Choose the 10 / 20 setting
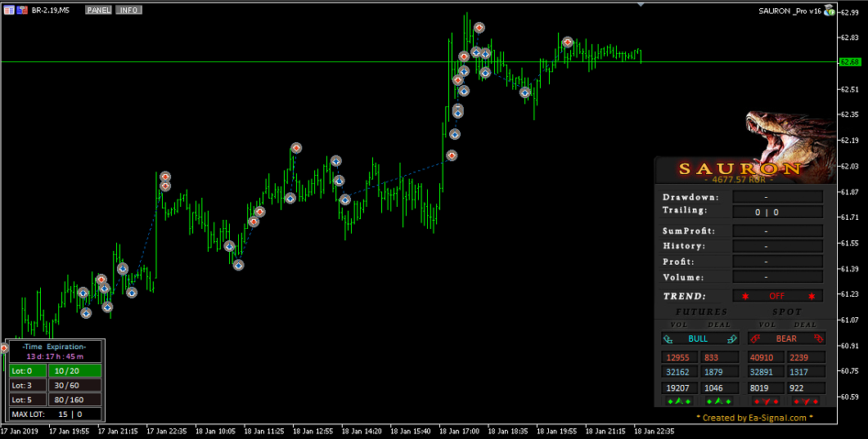 click(74, 370)
